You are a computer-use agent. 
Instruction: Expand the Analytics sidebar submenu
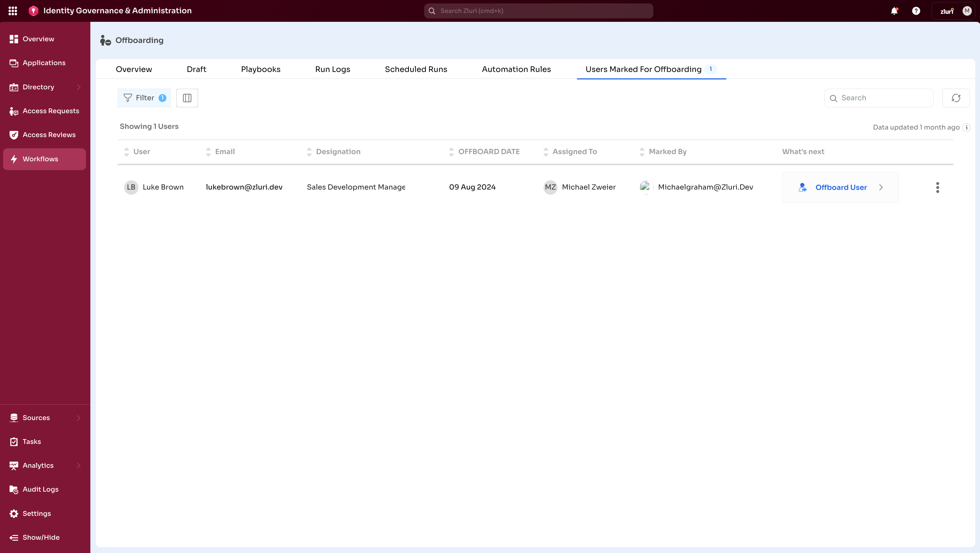79,465
